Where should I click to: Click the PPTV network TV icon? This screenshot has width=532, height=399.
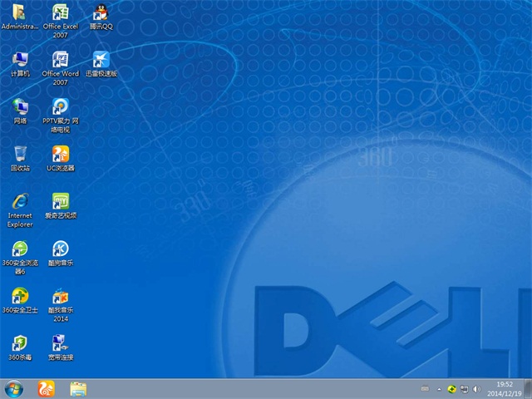61,106
